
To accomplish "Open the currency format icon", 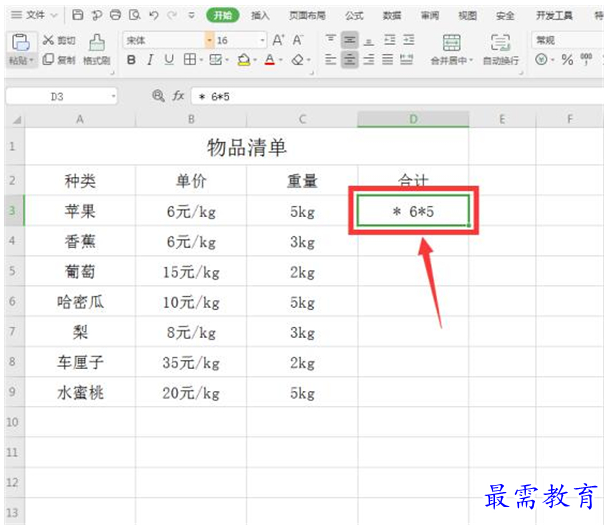I will tap(541, 60).
